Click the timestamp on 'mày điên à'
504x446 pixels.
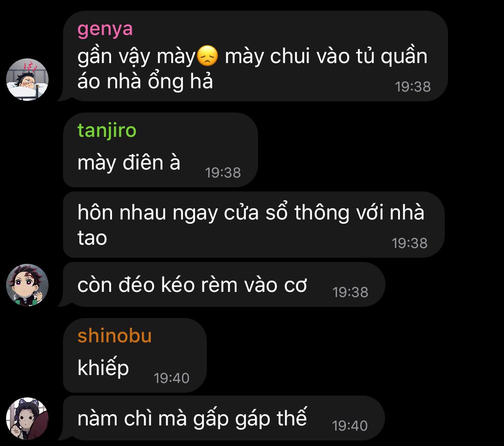[x=223, y=173]
